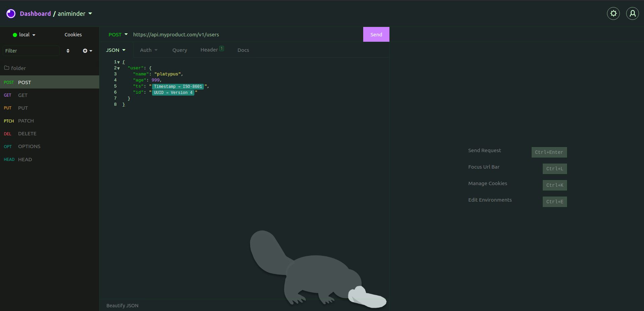644x311 pixels.
Task: Switch to the Docs tab
Action: pos(243,50)
